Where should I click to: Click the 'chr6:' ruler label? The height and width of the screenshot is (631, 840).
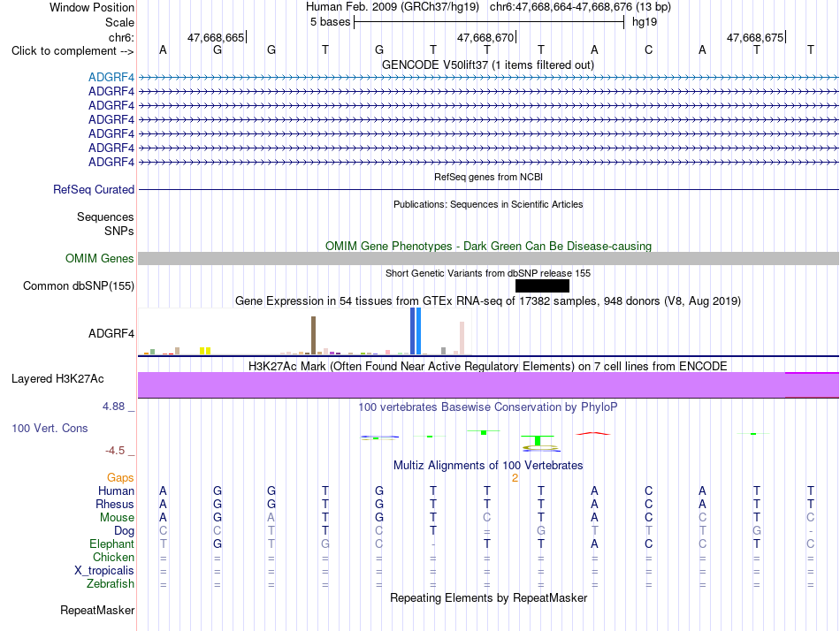click(x=122, y=37)
